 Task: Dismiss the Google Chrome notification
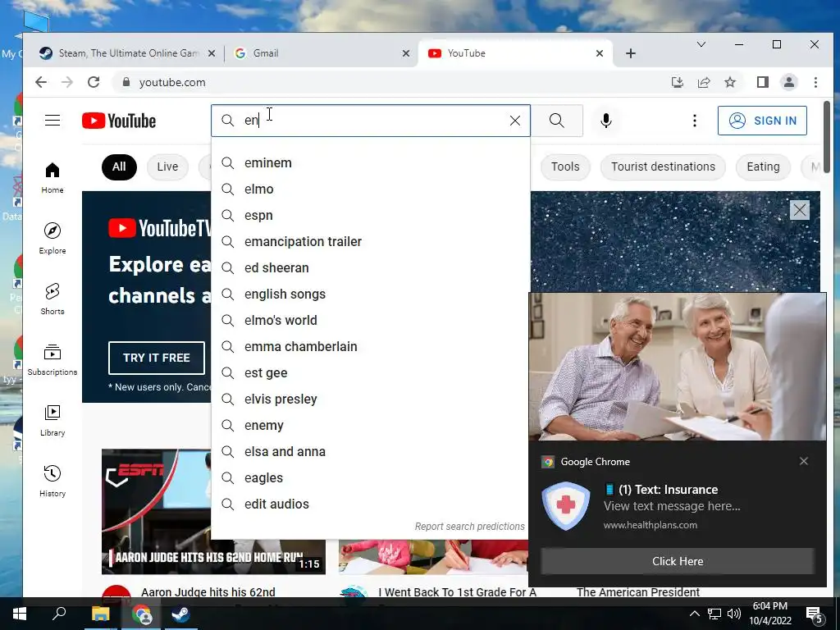tap(804, 461)
